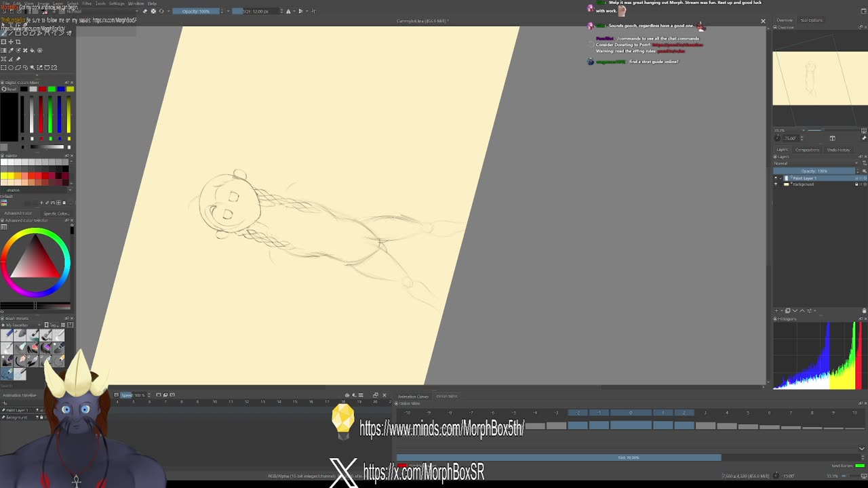
Task: Open the Tag dropdown in Brush Presets
Action: [52, 325]
